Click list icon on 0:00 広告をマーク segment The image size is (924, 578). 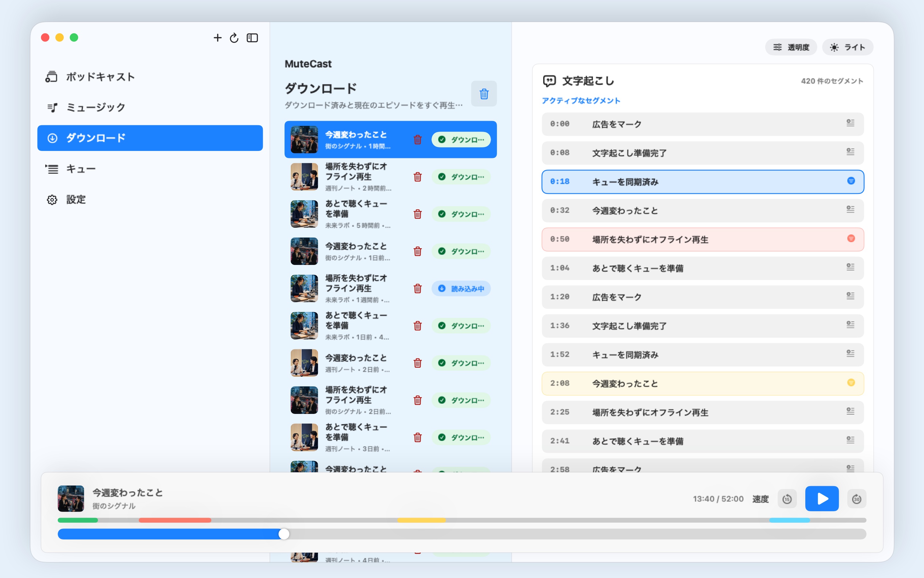click(850, 123)
